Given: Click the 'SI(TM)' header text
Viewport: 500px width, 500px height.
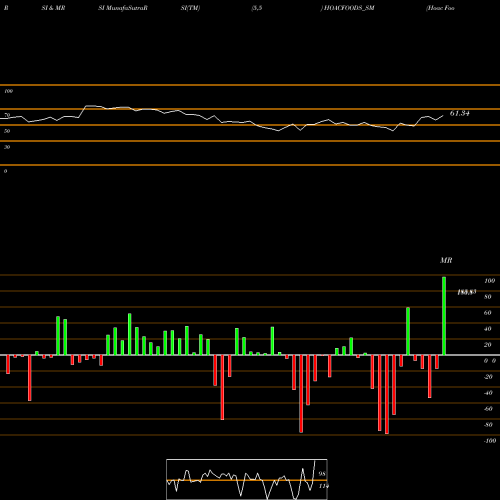Looking at the screenshot, I should (x=190, y=8).
